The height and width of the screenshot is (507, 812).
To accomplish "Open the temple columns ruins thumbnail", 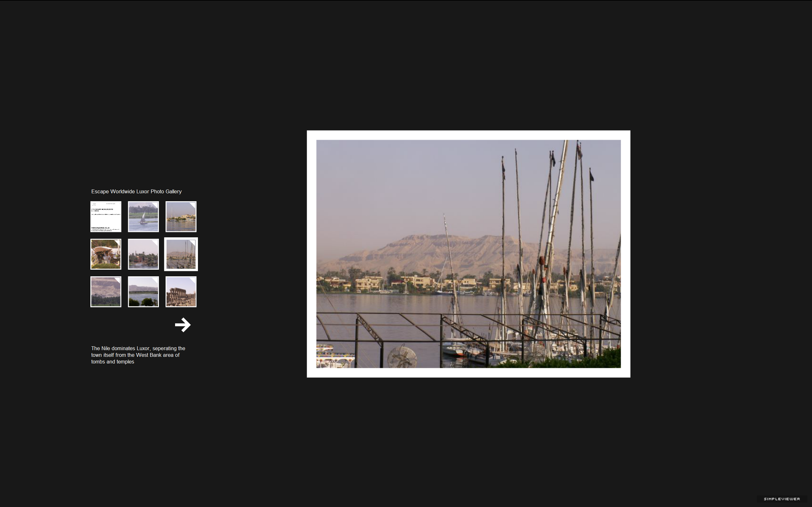I will point(181,292).
